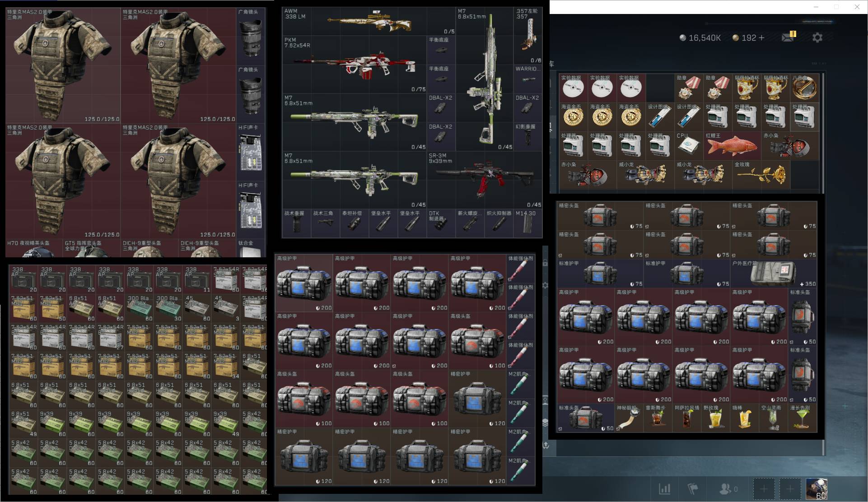Click the green martini cocktail 漫长告别
Screen dimensions: 868x502
pyautogui.click(x=803, y=418)
